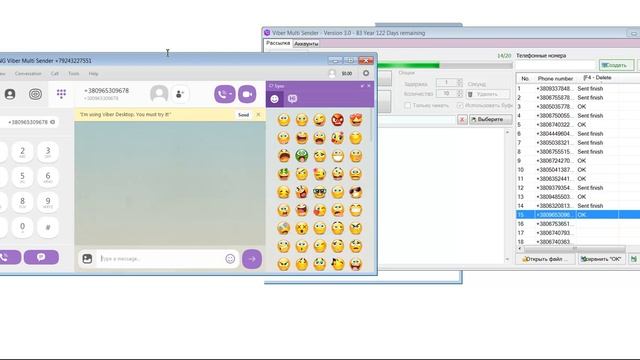Click the red X button in Multi Sender
640x360 pixels.
point(462,120)
